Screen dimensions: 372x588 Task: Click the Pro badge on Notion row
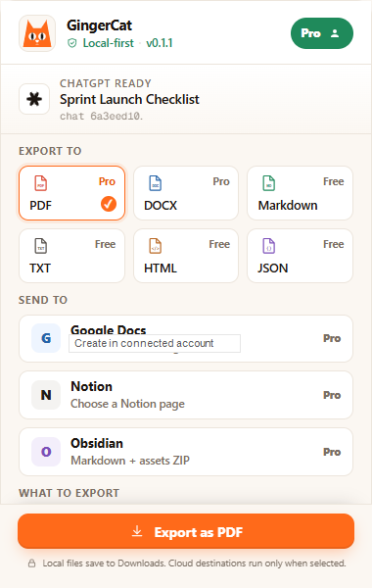(x=332, y=395)
